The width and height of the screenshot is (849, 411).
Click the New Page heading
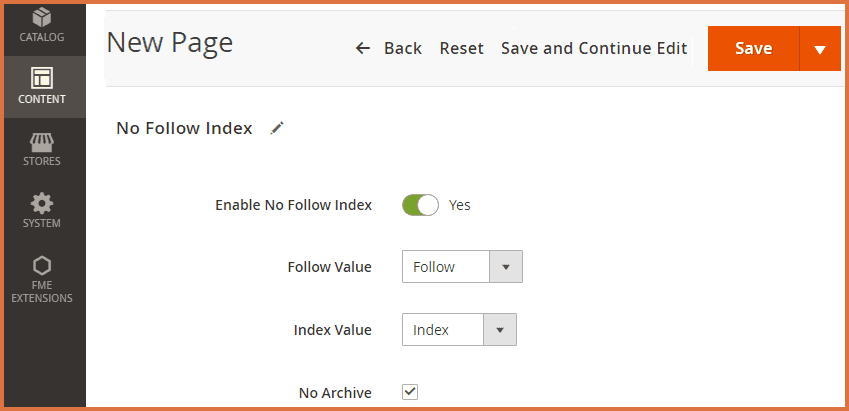click(170, 43)
